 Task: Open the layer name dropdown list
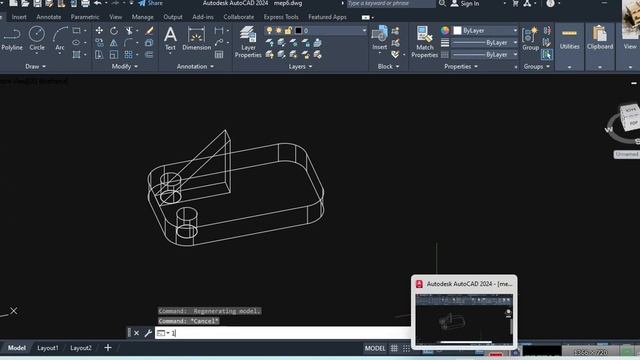click(x=364, y=31)
